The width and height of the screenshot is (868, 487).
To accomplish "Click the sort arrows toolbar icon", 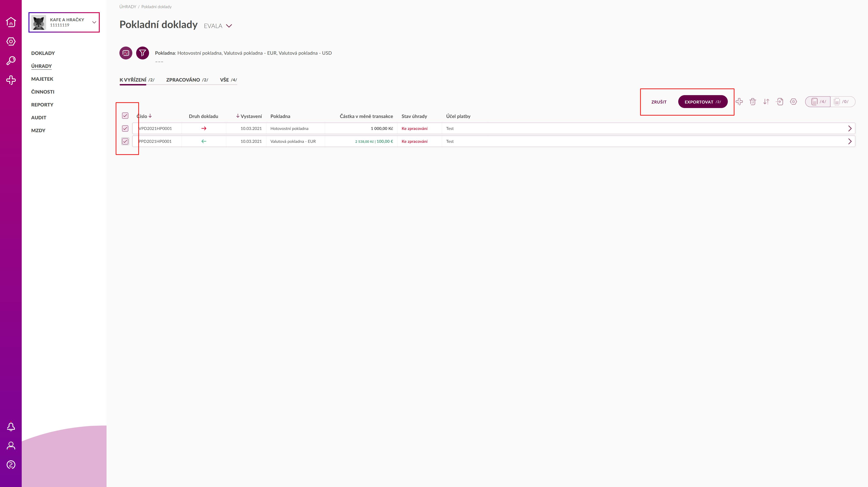I will point(766,102).
